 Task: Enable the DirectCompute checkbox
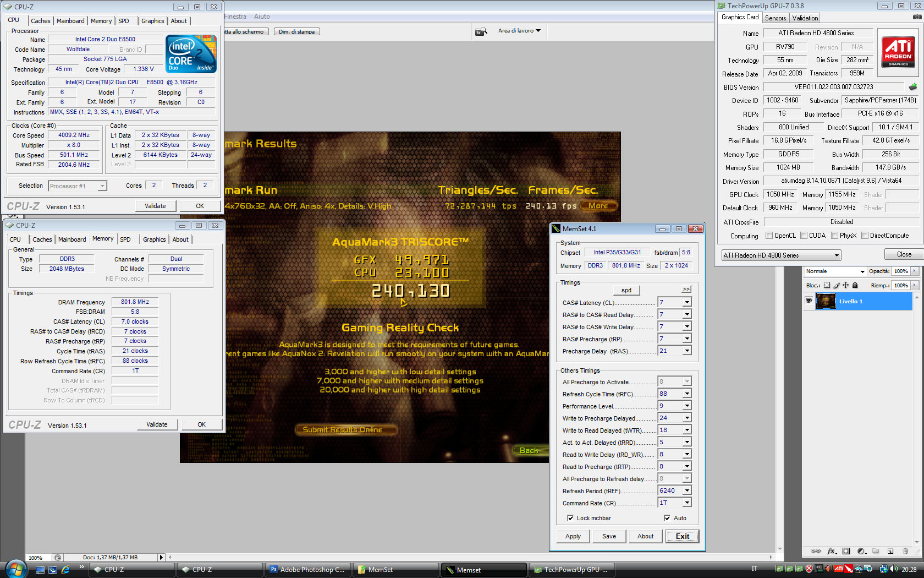click(x=865, y=236)
